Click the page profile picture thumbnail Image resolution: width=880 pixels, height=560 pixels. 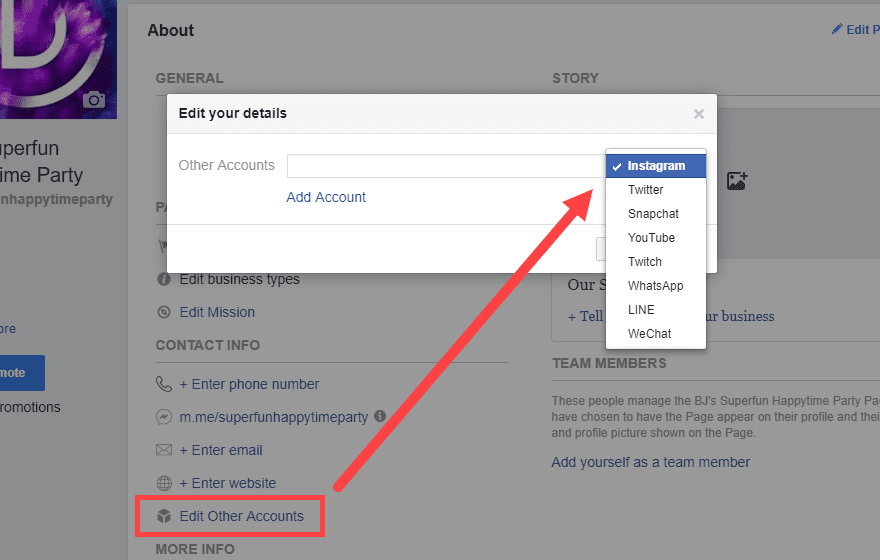pyautogui.click(x=58, y=59)
